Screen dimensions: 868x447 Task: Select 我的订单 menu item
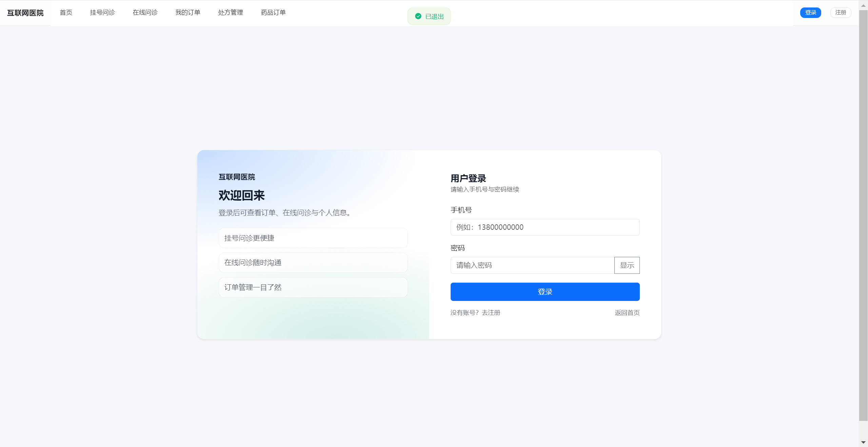click(x=188, y=13)
